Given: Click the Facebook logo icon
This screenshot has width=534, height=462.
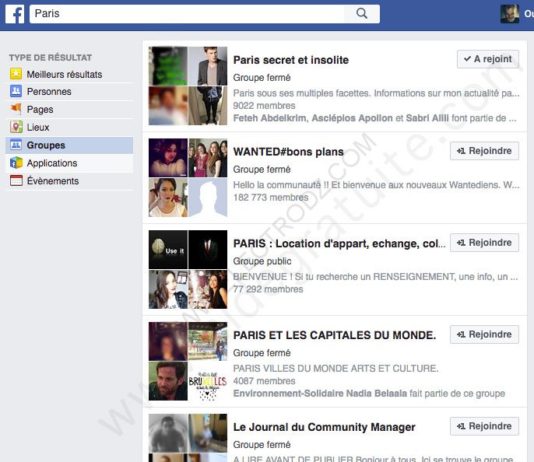Looking at the screenshot, I should [x=15, y=14].
